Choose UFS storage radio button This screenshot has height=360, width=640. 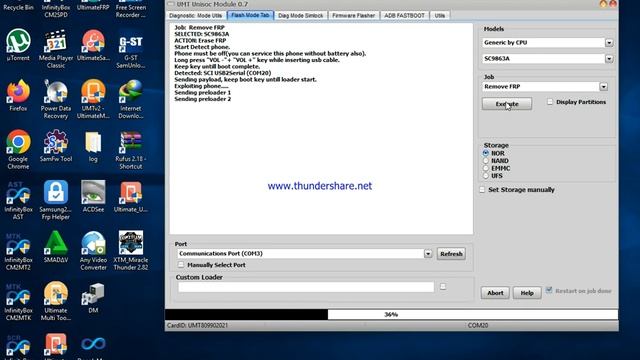486,176
